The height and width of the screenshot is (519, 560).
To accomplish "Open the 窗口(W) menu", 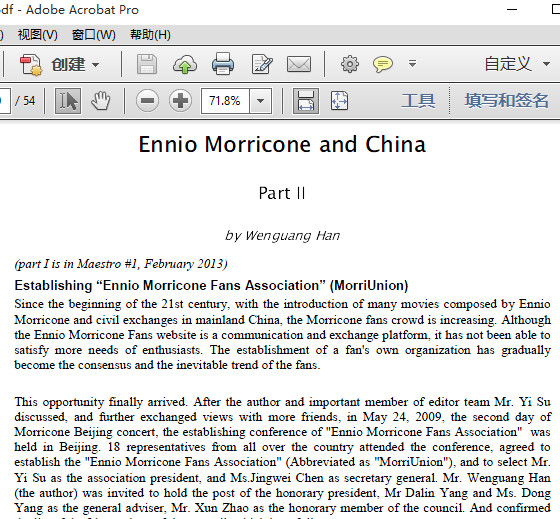I will (94, 35).
